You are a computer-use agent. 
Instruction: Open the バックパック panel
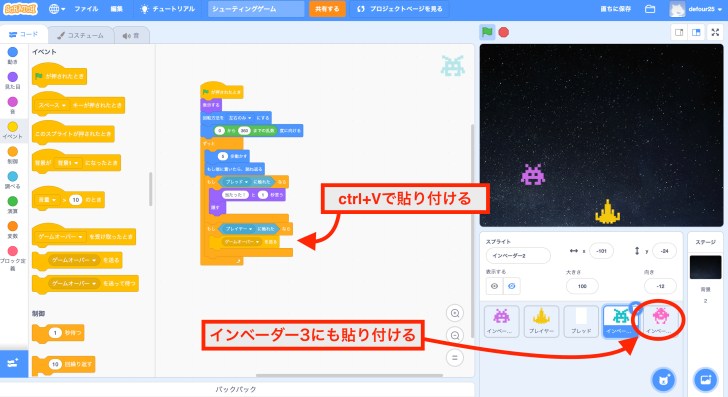pos(236,389)
